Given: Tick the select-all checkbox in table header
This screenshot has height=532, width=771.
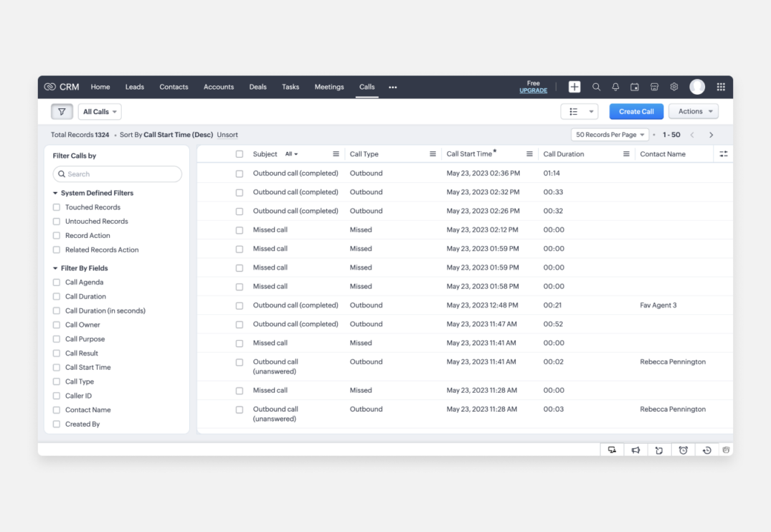Looking at the screenshot, I should 240,154.
